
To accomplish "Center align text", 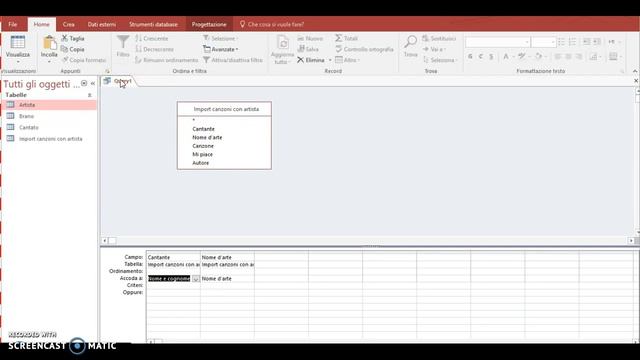I will pyautogui.click(x=568, y=56).
